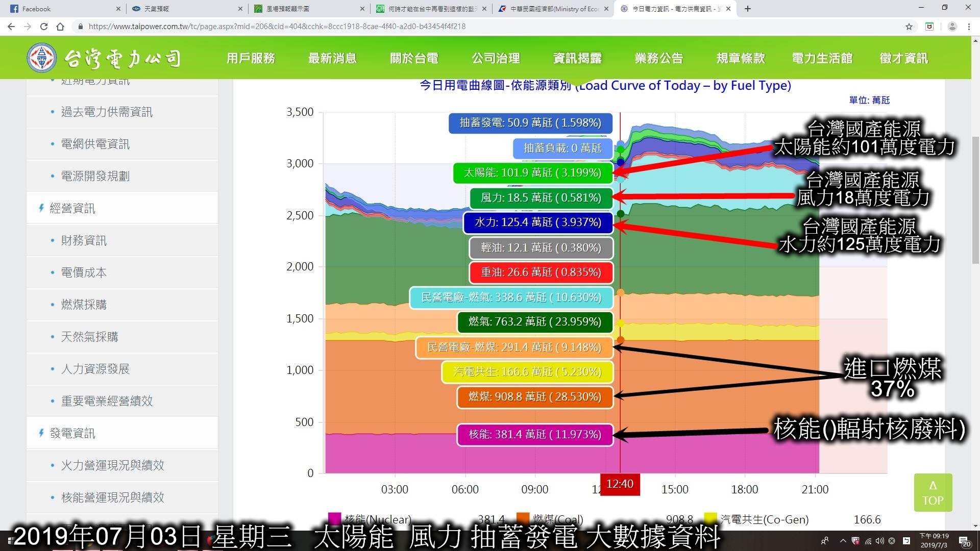This screenshot has height=551, width=980.
Task: Open the taskbar clock showing 下午 09:19
Action: pyautogui.click(x=934, y=541)
